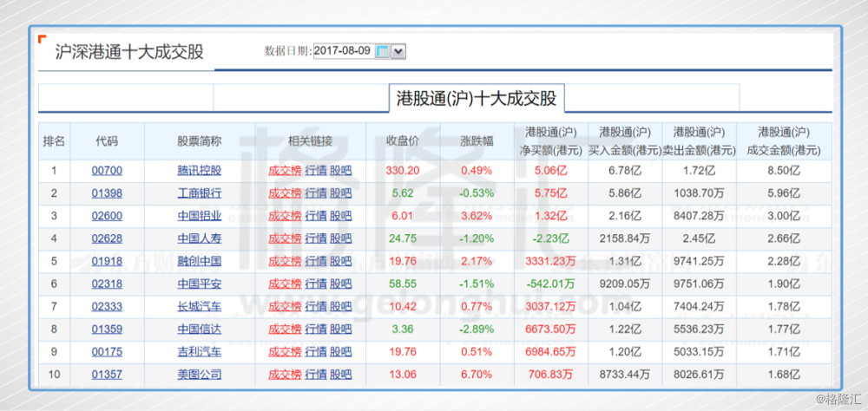
Task: Click the 1038.70万 sell amount cell
Action: point(699,193)
